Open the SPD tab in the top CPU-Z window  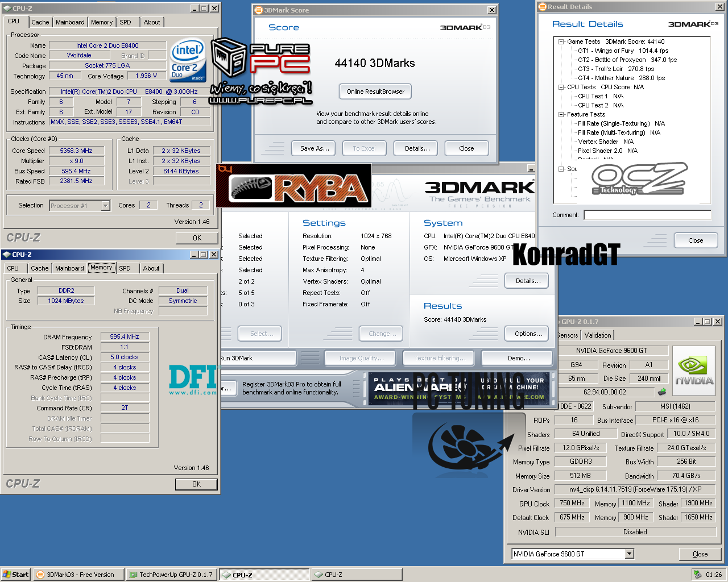point(125,22)
